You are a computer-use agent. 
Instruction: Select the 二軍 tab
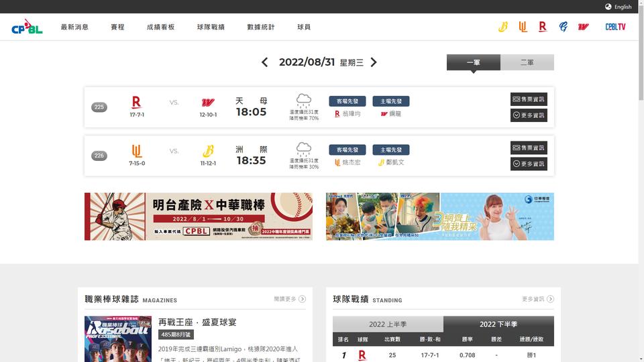pyautogui.click(x=527, y=62)
